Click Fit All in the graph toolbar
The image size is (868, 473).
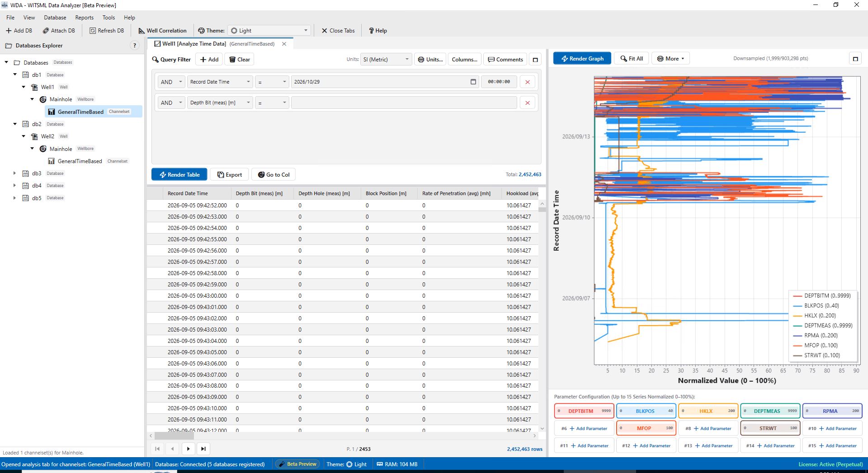point(632,59)
